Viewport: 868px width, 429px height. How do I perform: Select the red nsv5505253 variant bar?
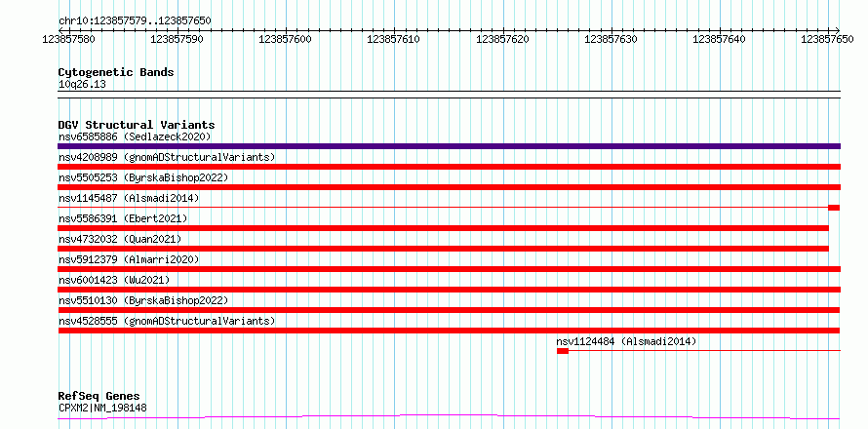(449, 187)
